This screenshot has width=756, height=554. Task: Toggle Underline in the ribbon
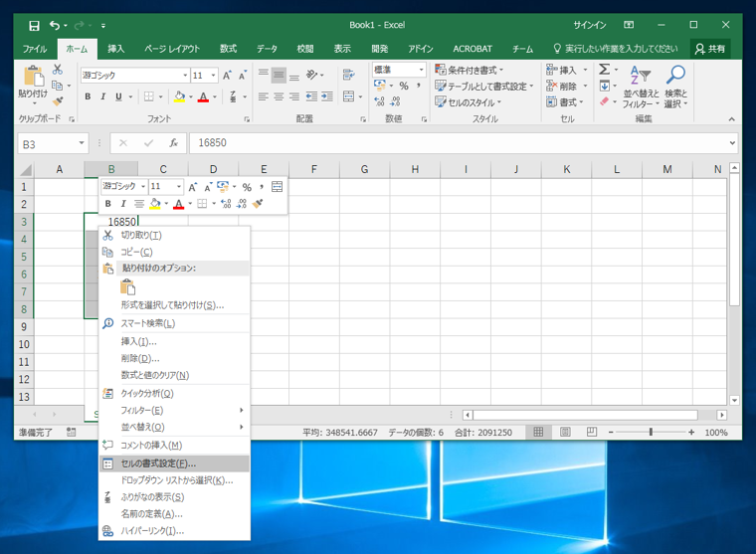click(118, 96)
